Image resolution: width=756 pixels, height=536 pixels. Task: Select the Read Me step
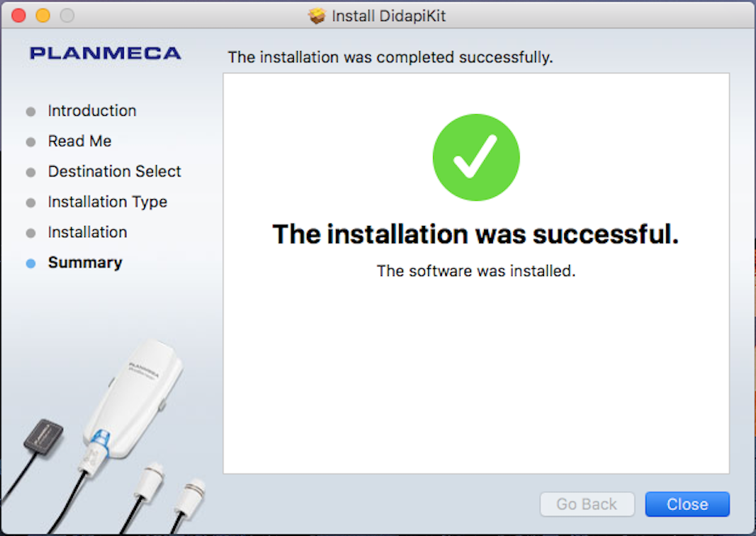(x=79, y=141)
